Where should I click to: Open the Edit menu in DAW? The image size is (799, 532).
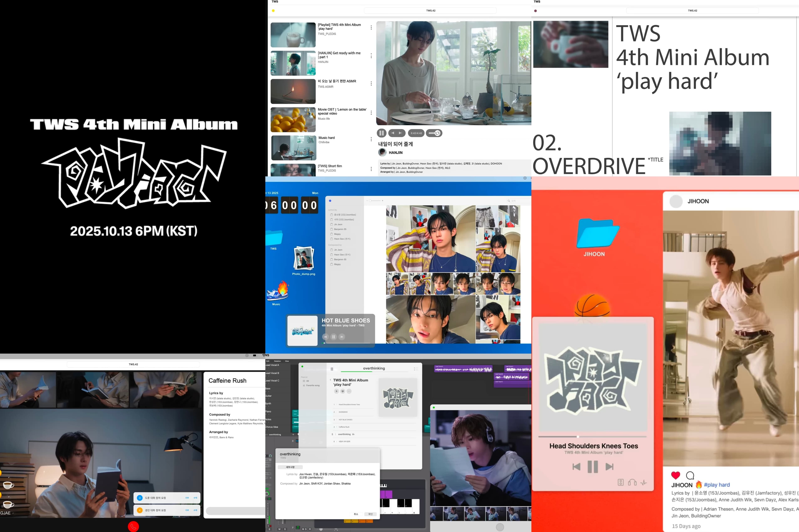pyautogui.click(x=268, y=361)
